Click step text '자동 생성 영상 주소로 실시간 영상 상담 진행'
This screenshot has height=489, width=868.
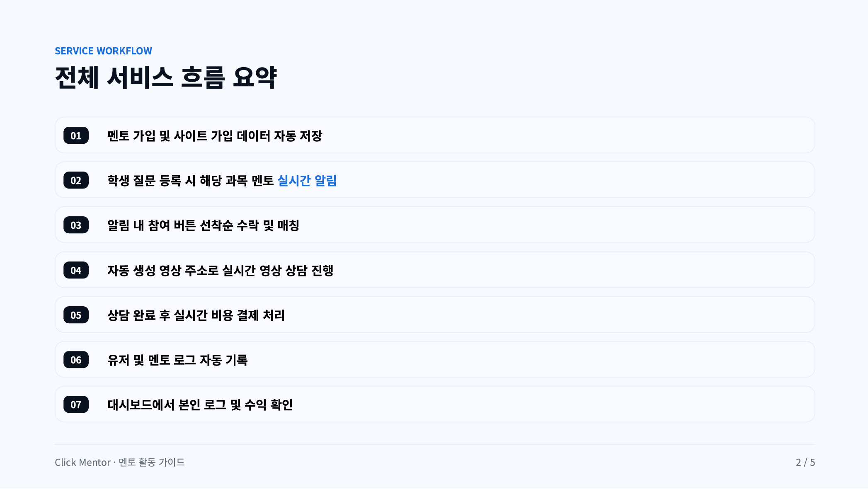coord(220,271)
